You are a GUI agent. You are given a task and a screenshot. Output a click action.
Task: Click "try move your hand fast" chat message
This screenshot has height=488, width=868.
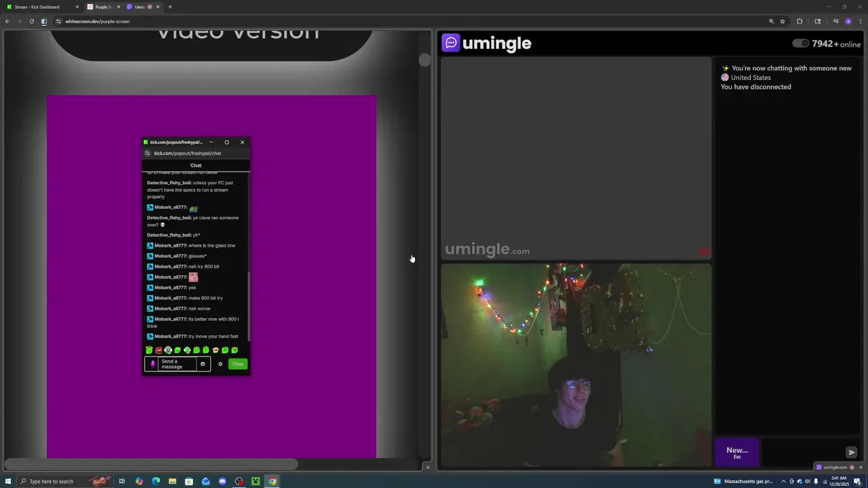pos(213,336)
